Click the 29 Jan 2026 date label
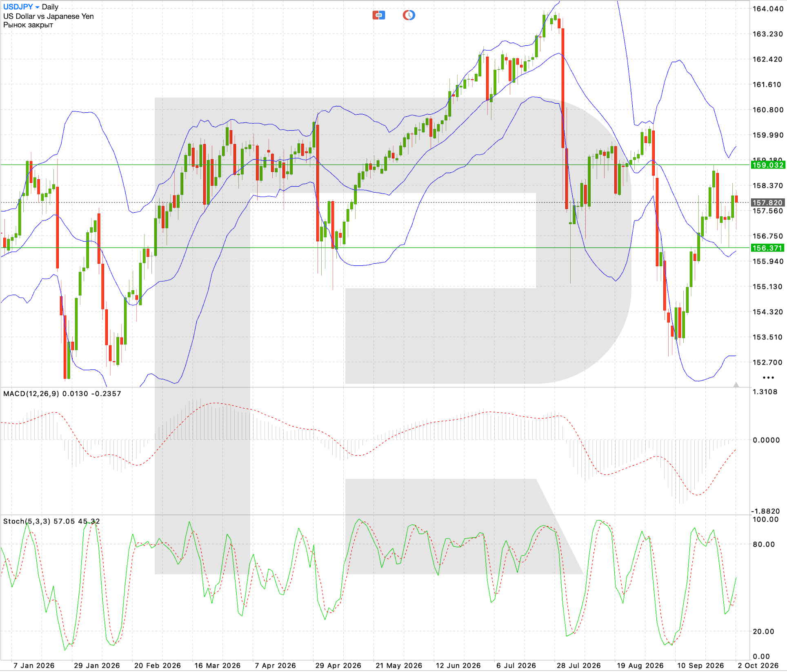The image size is (787, 672). (97, 665)
